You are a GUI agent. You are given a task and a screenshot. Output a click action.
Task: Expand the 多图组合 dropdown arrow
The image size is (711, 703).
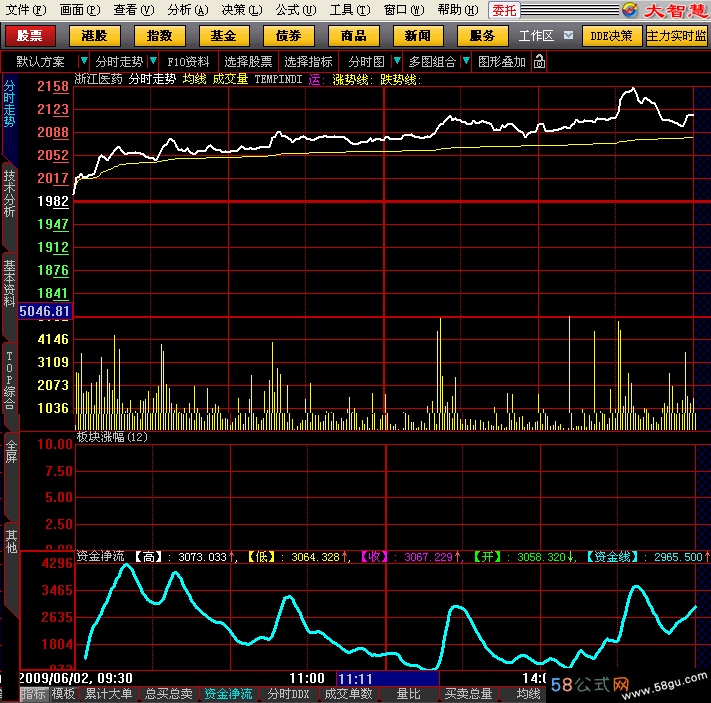pyautogui.click(x=465, y=62)
